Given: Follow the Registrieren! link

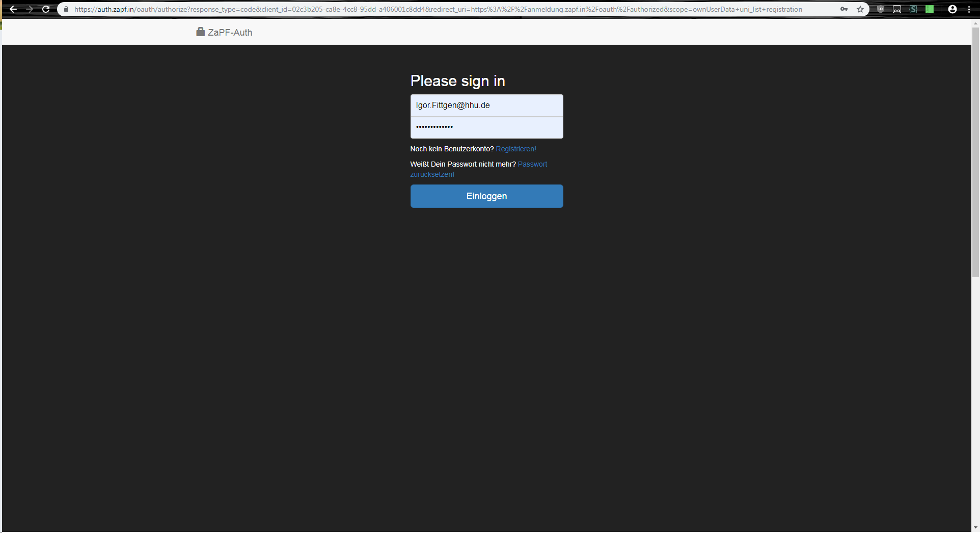Looking at the screenshot, I should click(515, 149).
